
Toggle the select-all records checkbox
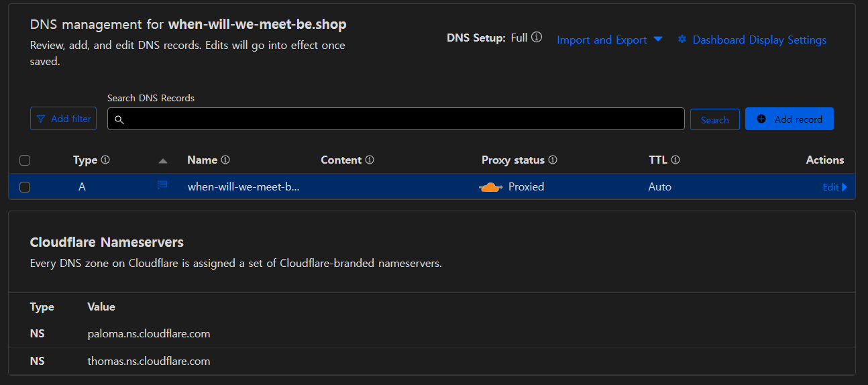tap(25, 160)
